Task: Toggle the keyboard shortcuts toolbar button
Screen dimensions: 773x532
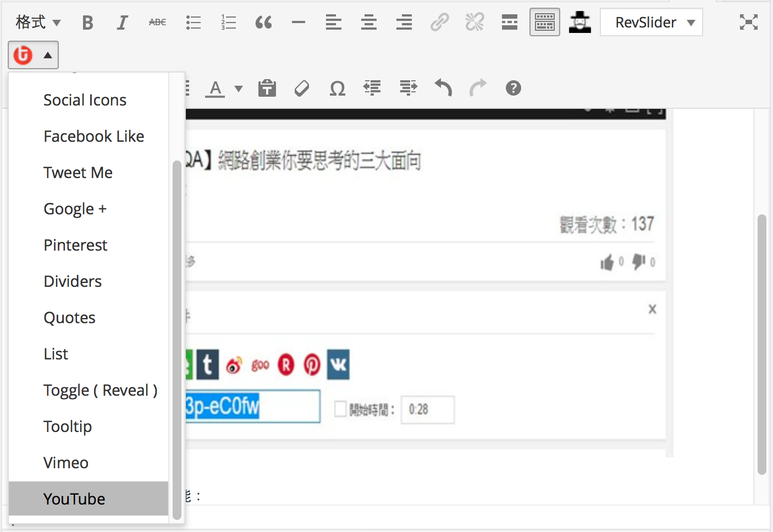Action: pos(544,22)
